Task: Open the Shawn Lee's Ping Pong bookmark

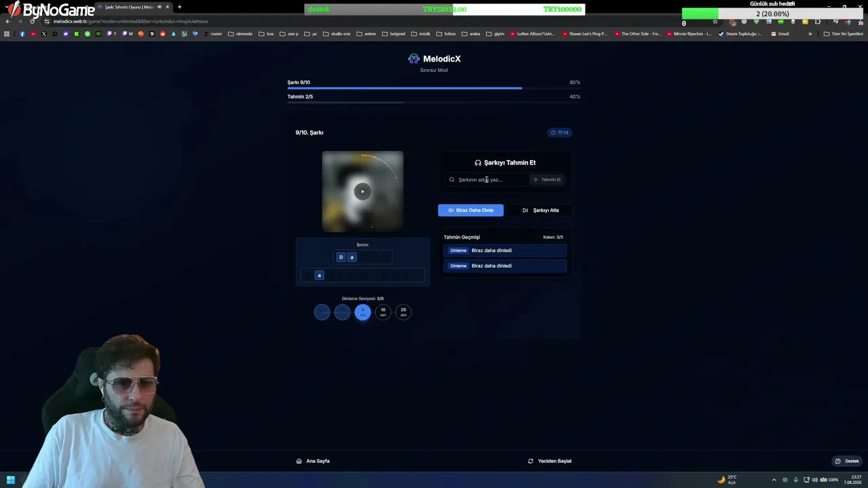Action: click(x=585, y=34)
